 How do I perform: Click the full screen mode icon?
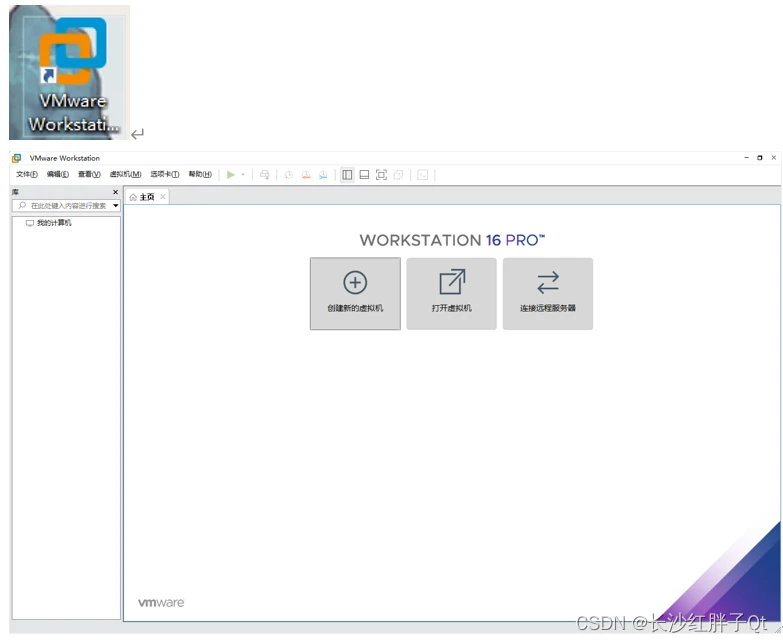(x=381, y=175)
